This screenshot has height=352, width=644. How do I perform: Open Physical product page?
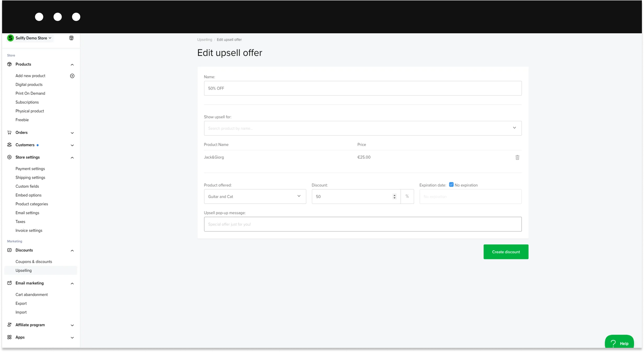pyautogui.click(x=30, y=111)
